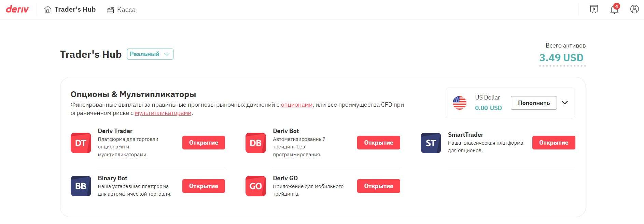Follow the опционами hyperlink
This screenshot has height=224, width=644.
coord(296,105)
